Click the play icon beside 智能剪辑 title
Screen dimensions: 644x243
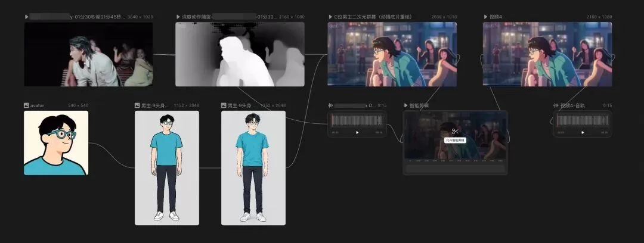coord(406,105)
